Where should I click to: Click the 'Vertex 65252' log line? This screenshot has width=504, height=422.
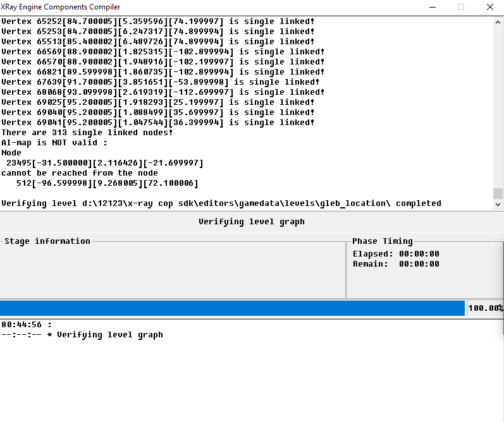pos(158,21)
